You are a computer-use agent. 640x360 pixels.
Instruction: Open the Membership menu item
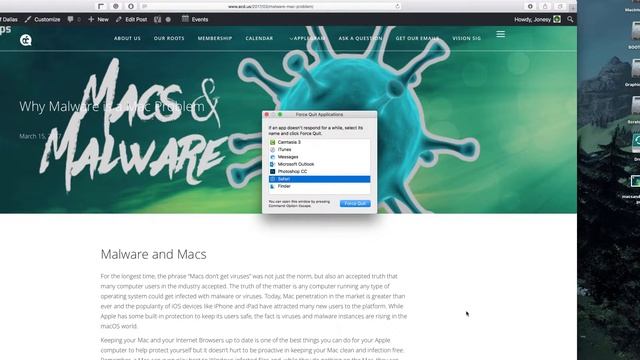click(x=215, y=38)
